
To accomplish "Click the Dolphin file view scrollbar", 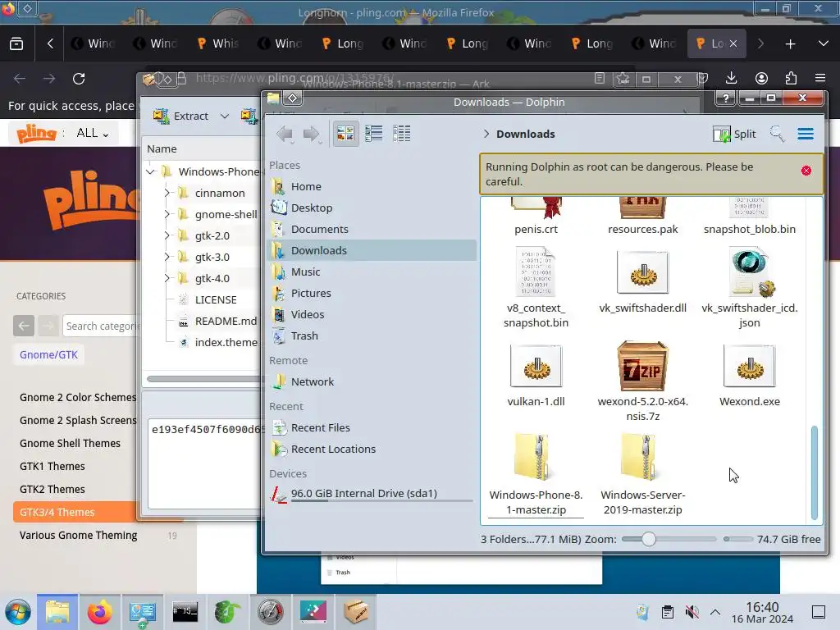I will coord(814,472).
